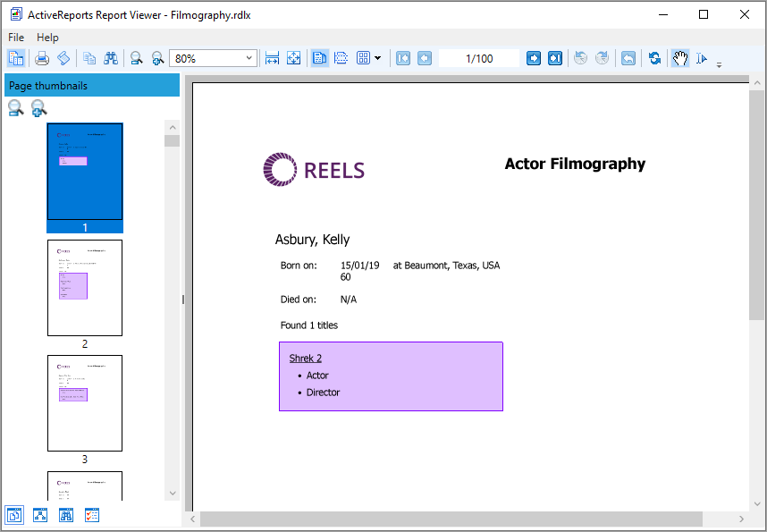Select the text selection tool

point(702,58)
